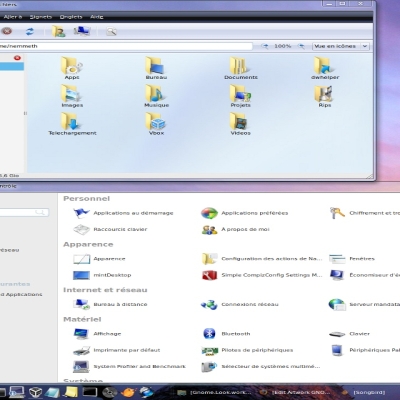Open Connexions réseau
The height and width of the screenshot is (400, 400).
tap(239, 304)
